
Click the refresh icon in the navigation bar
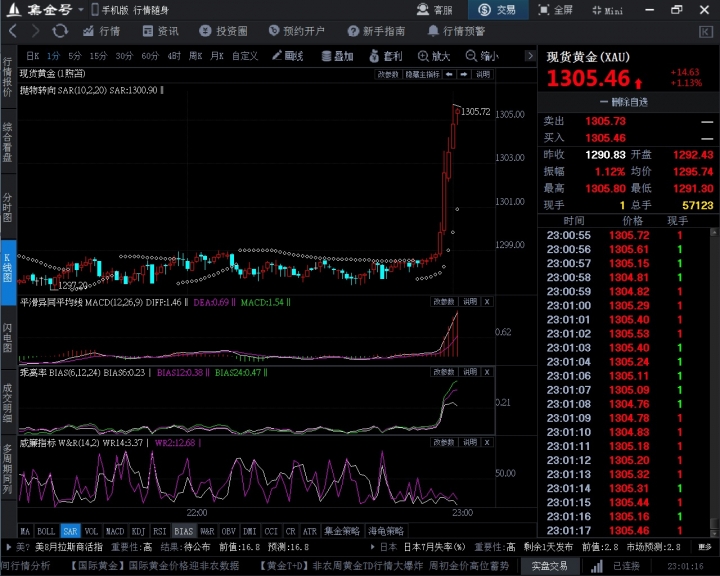pos(60,31)
